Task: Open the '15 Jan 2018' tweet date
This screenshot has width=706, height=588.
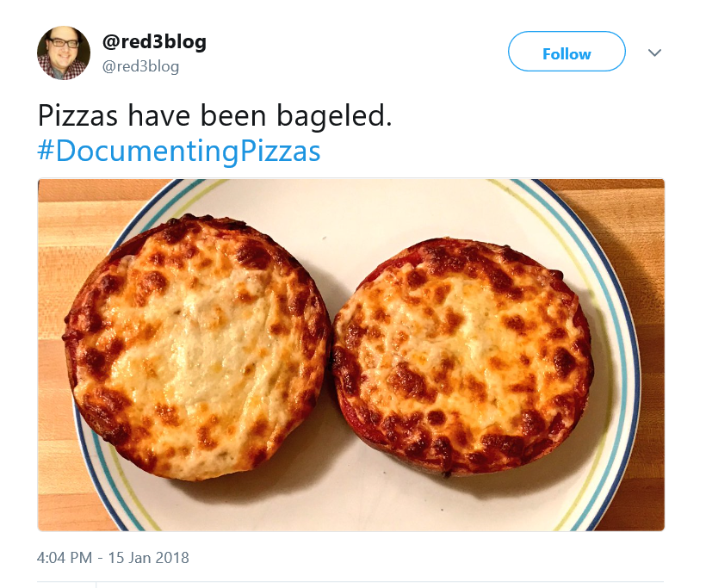Action: tap(149, 558)
